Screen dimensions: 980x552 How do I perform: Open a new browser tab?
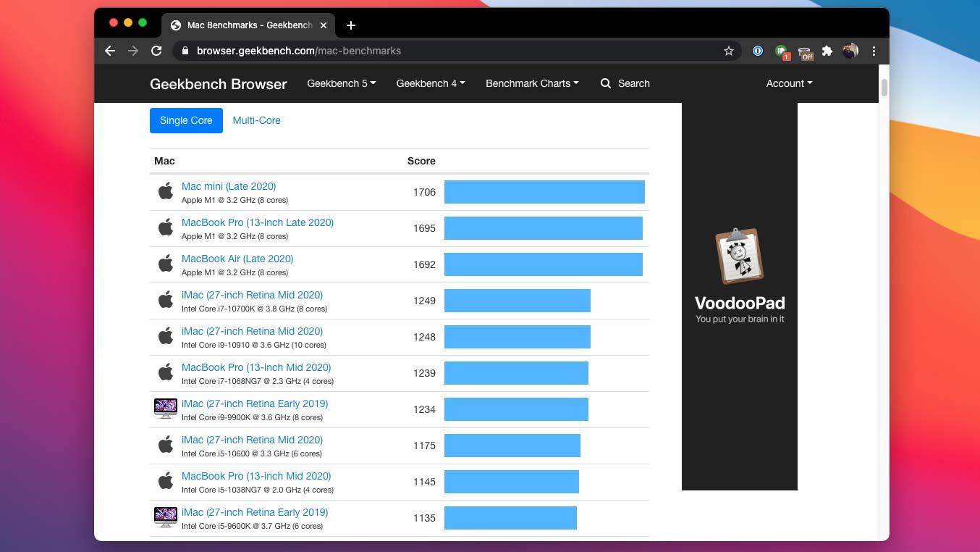point(351,25)
